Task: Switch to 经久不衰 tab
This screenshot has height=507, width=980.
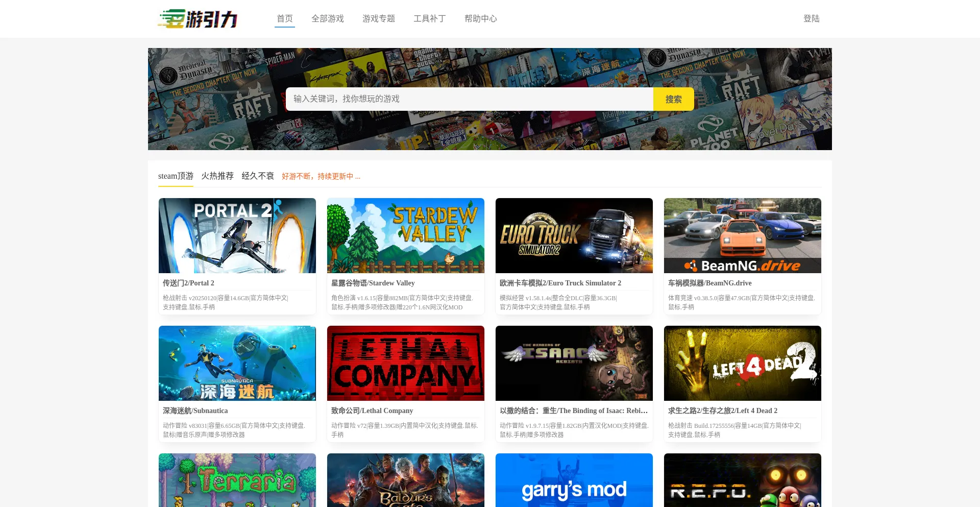Action: pos(258,176)
